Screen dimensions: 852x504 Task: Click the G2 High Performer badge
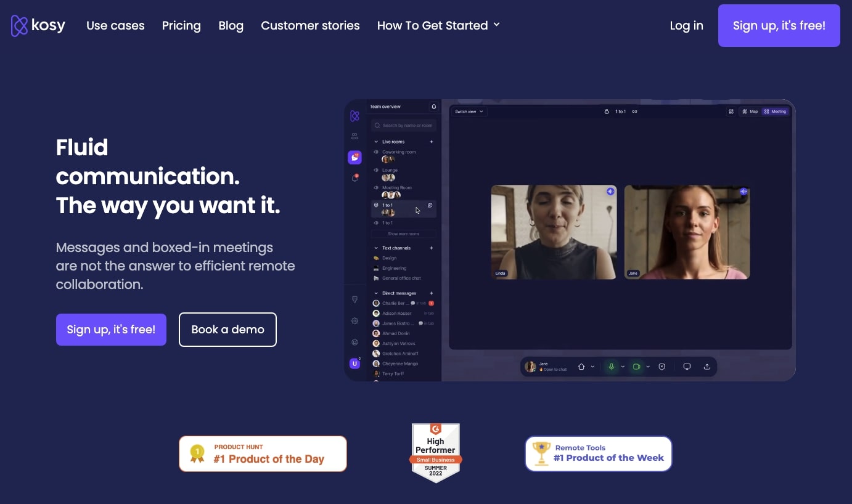[436, 453]
